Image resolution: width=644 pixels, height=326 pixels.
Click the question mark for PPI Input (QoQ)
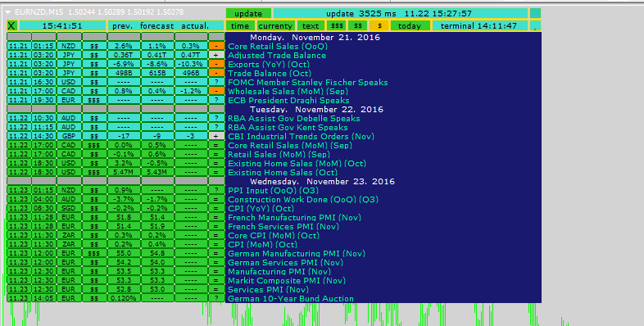click(x=216, y=191)
